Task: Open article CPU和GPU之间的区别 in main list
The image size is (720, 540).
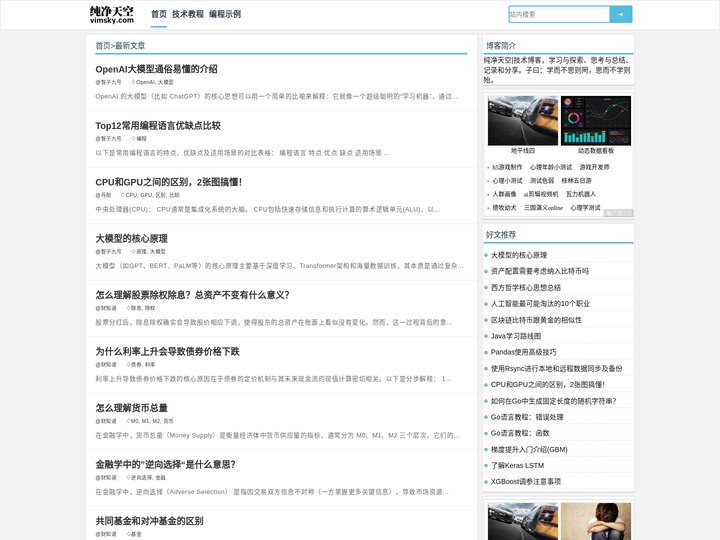Action: (169, 182)
